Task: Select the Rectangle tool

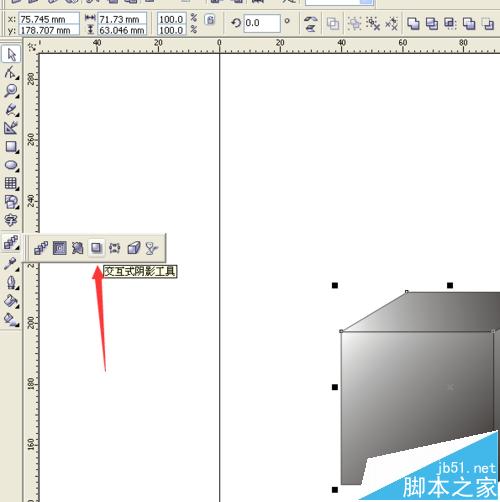Action: [x=11, y=147]
